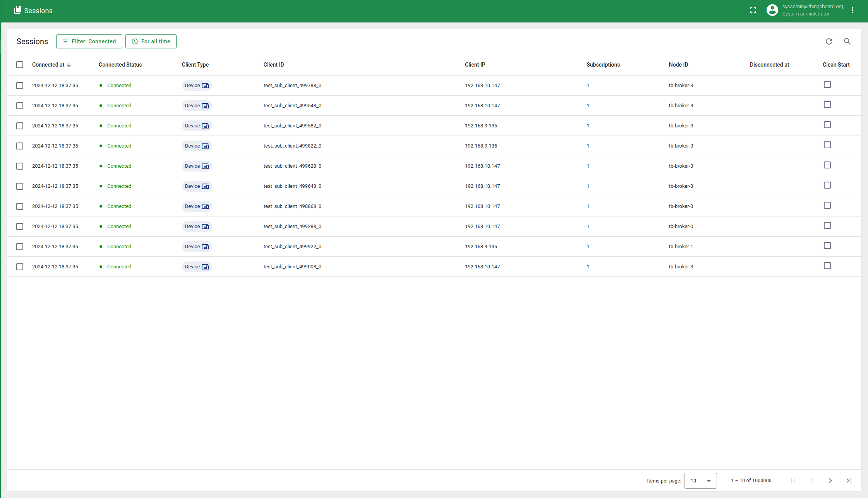Jump to the last page

pyautogui.click(x=849, y=481)
